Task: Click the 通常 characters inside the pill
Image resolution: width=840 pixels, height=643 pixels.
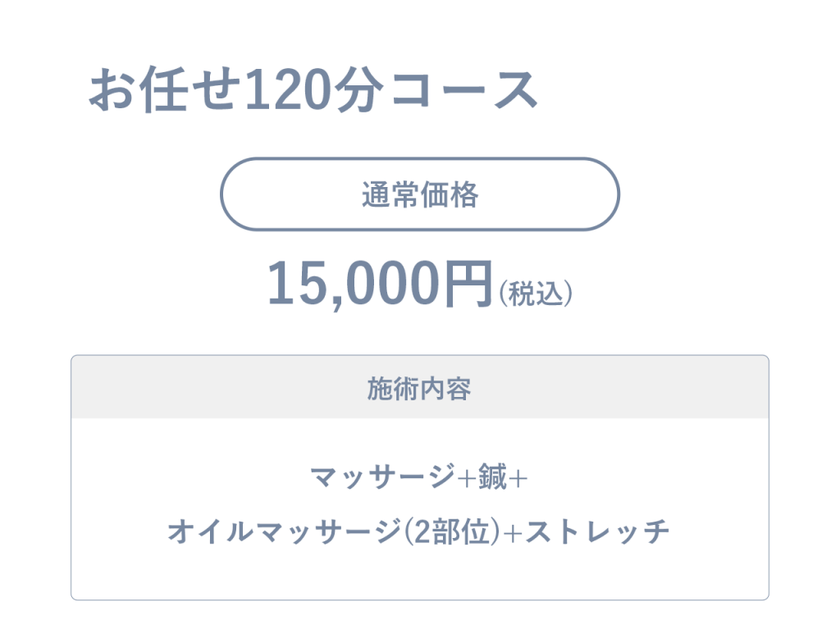Action: 391,194
